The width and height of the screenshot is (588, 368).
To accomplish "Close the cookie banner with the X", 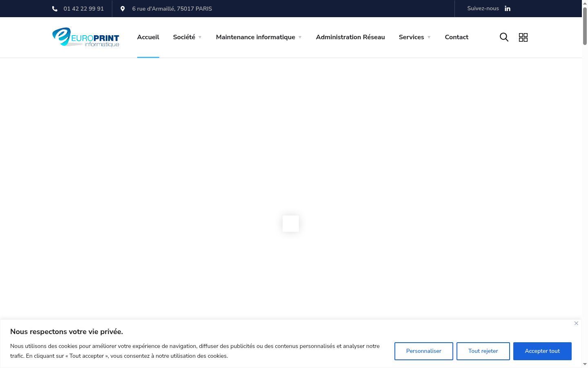I will 576,323.
